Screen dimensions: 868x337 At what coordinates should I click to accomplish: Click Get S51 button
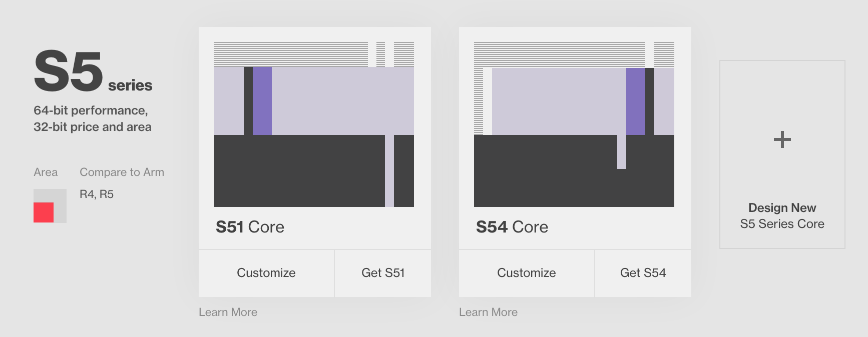pyautogui.click(x=383, y=273)
